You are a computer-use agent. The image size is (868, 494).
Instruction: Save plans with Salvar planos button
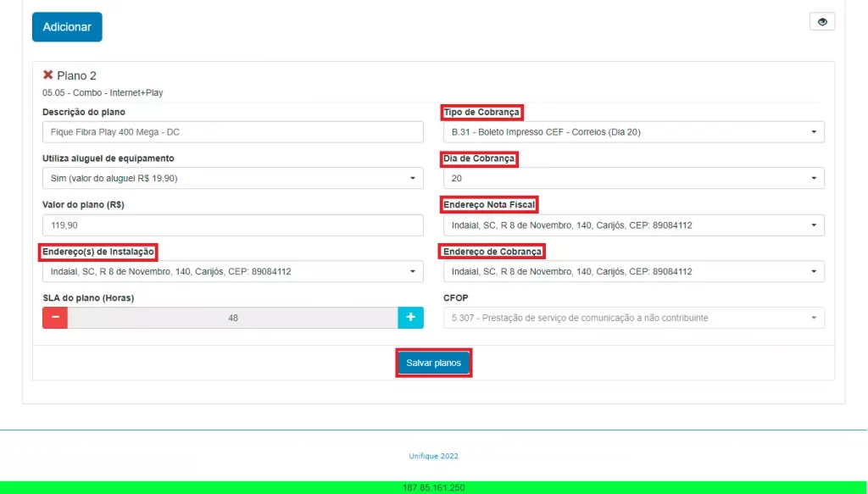[x=433, y=363]
